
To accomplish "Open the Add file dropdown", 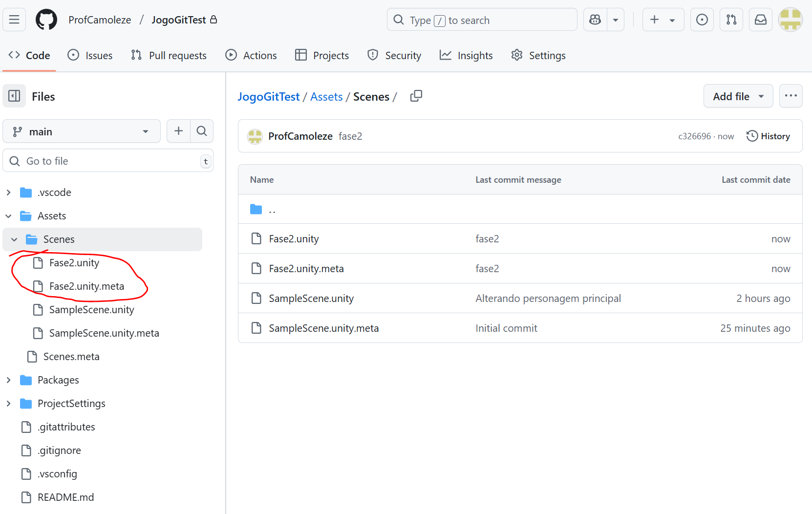I will click(x=738, y=96).
